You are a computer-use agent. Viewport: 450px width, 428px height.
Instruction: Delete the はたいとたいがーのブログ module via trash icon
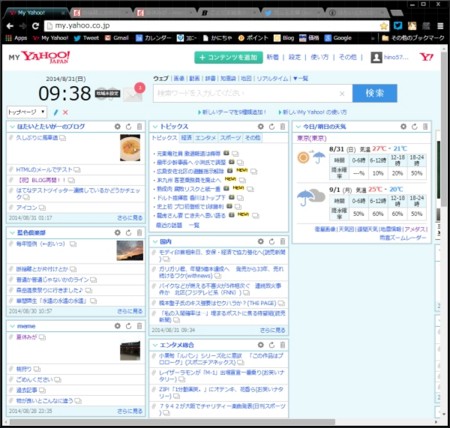[x=139, y=127]
